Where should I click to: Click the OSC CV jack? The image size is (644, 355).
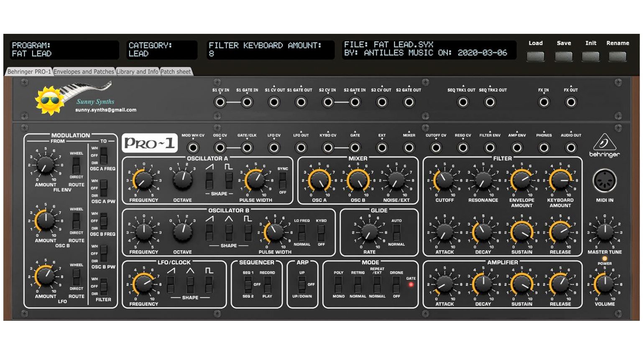tap(220, 147)
